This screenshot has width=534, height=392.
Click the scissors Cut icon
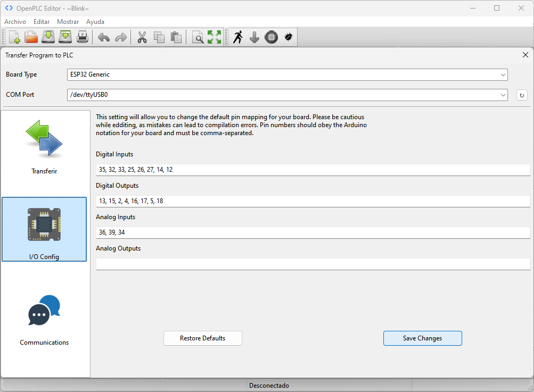tap(142, 37)
